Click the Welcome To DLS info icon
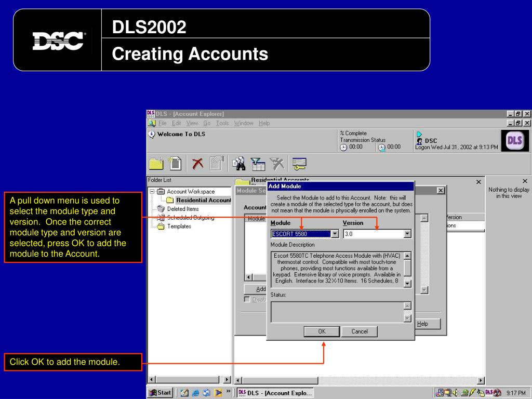532x399 pixels. (152, 135)
